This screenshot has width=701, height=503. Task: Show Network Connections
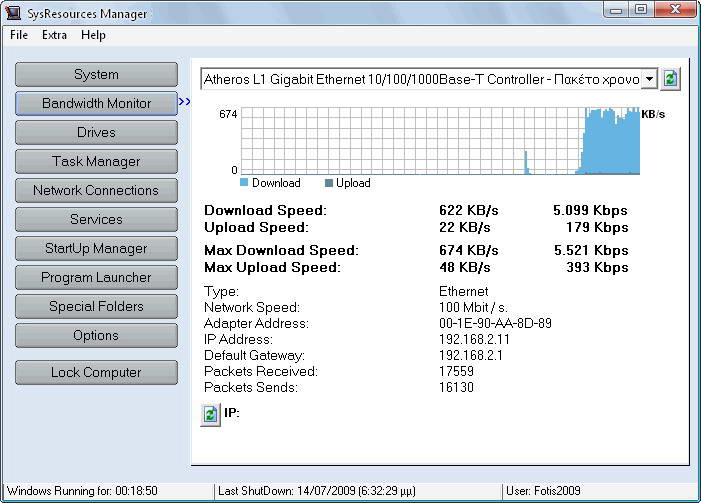pos(96,190)
